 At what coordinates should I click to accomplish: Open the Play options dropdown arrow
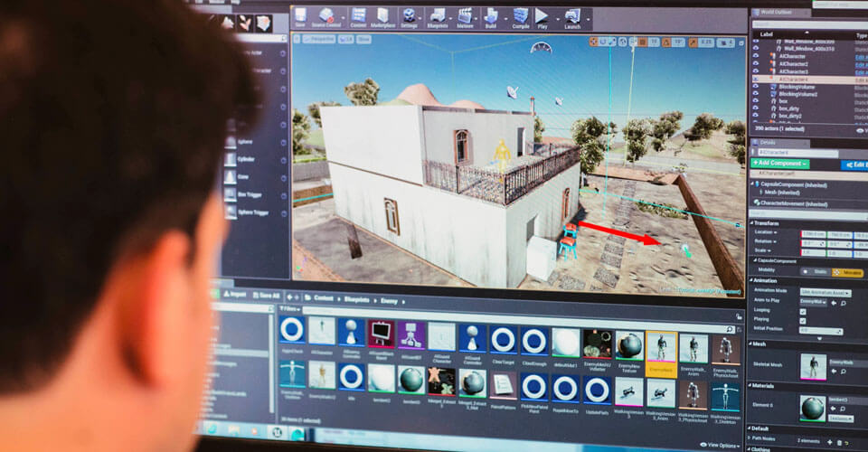point(557,19)
